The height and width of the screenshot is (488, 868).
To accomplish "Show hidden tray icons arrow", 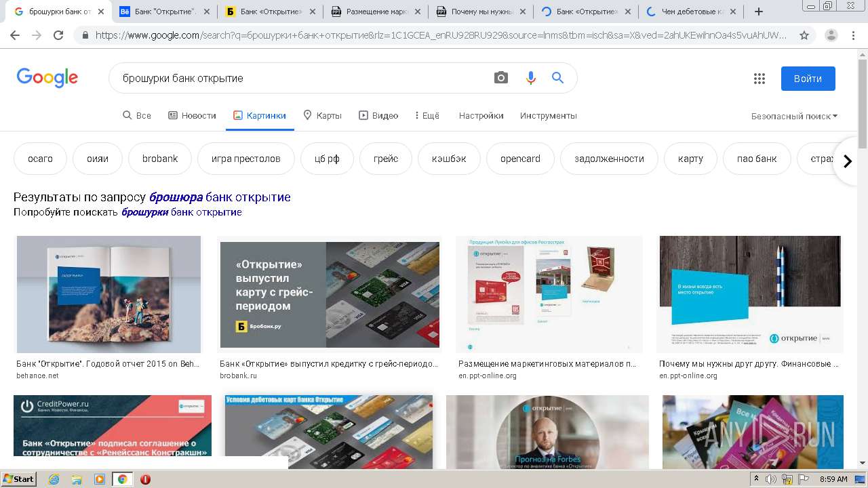I will (x=757, y=479).
